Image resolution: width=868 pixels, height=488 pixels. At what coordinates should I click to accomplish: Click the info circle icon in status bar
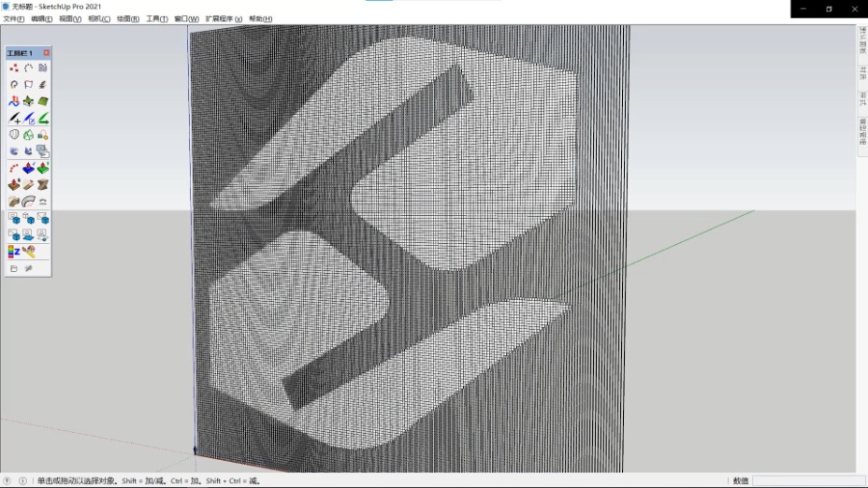23,481
